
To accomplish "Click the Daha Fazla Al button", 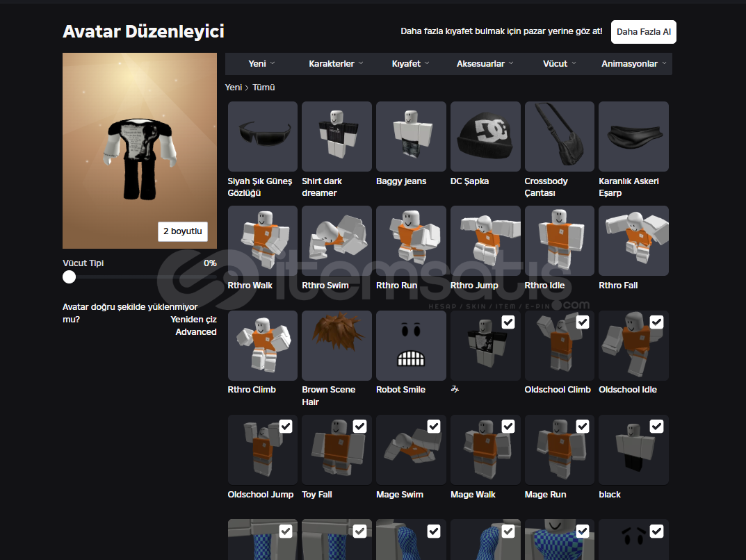I will pos(644,32).
